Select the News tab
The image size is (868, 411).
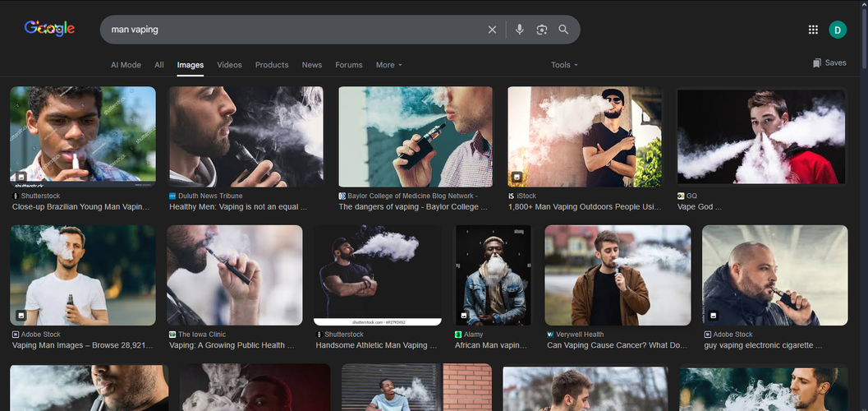tap(311, 65)
